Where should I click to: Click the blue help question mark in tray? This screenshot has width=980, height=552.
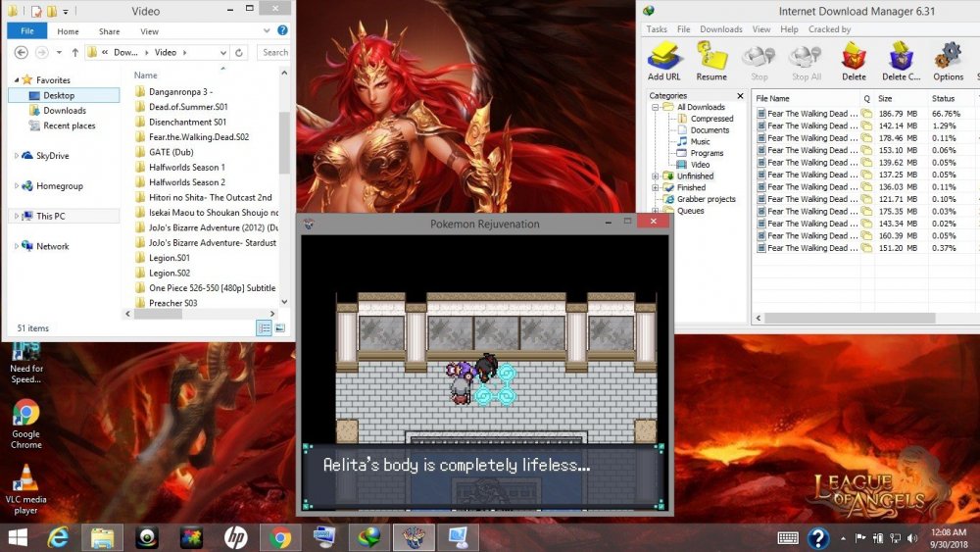pos(818,538)
